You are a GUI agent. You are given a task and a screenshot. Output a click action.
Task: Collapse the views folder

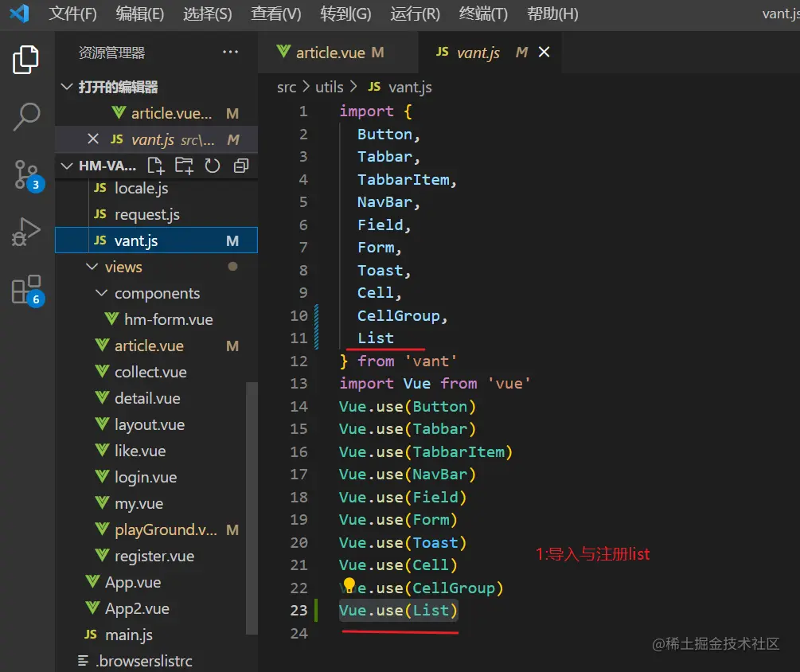92,267
